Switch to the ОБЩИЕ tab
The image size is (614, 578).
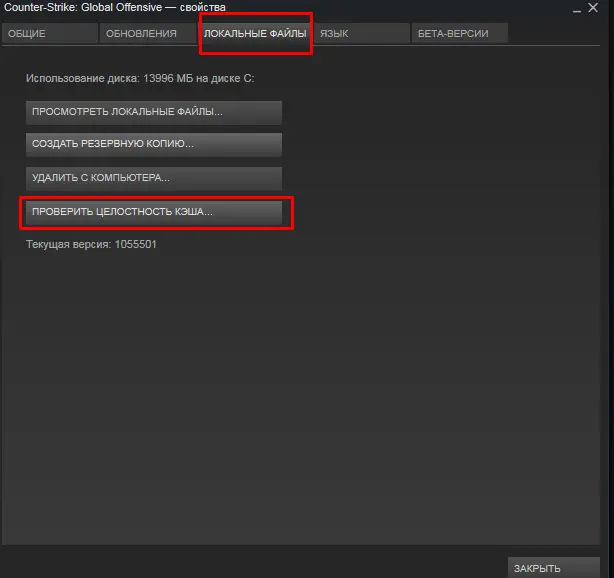(50, 33)
